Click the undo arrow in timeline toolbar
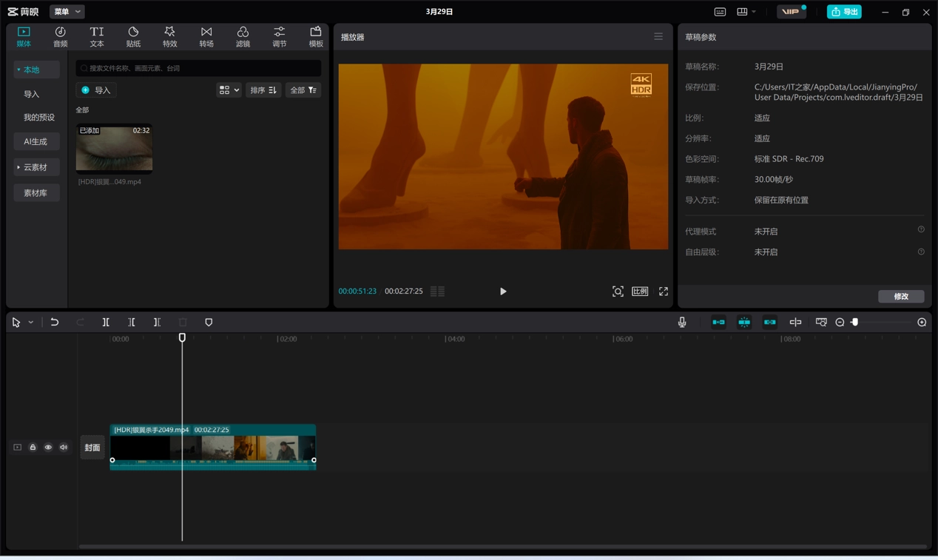 (55, 323)
